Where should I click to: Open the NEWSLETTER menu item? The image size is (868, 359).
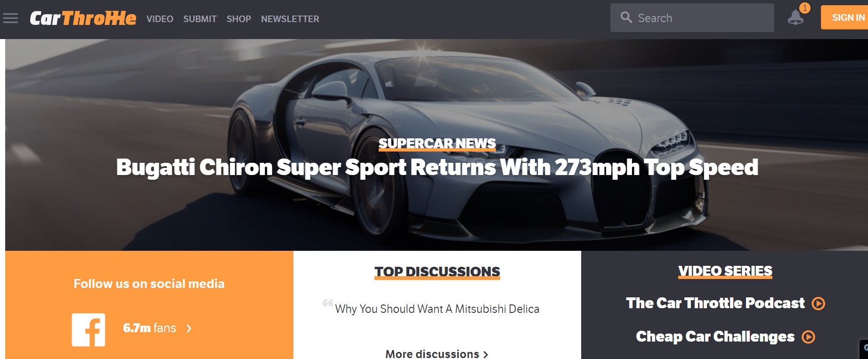click(x=290, y=19)
